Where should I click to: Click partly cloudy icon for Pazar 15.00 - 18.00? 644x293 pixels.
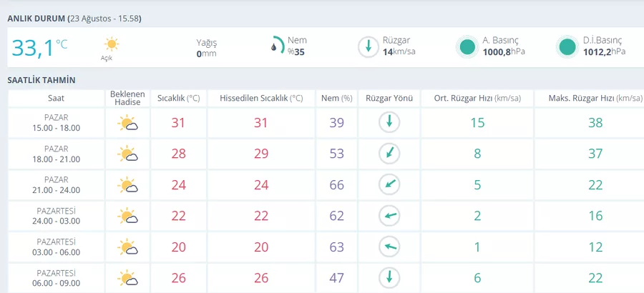point(127,123)
